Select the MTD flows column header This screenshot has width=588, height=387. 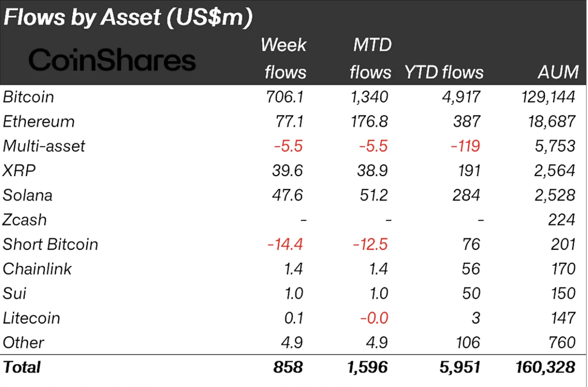[x=370, y=59]
